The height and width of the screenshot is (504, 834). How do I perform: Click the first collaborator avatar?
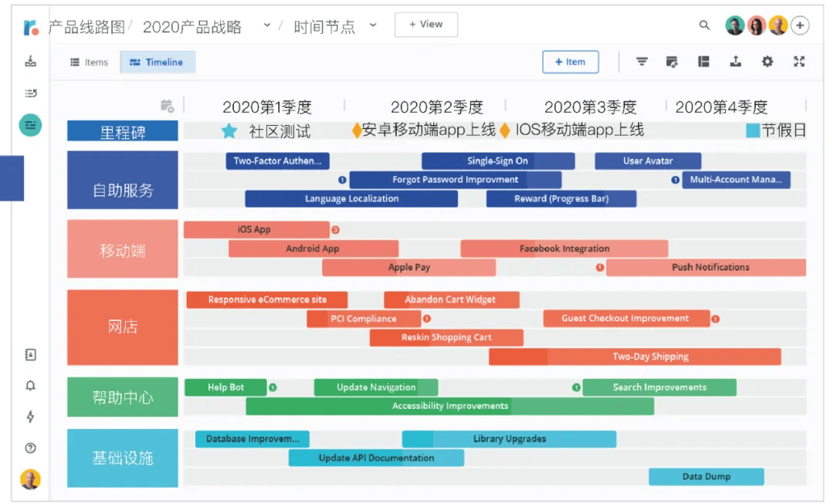tap(735, 25)
